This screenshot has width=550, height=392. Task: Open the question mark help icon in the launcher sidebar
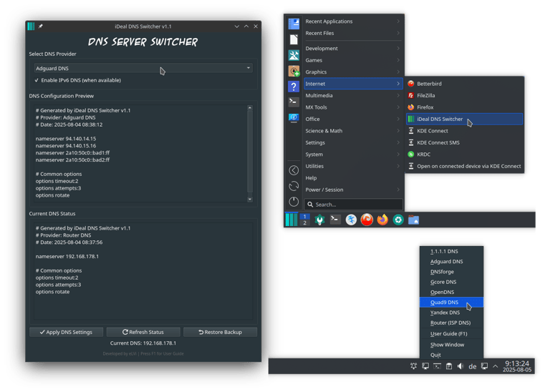(x=294, y=86)
